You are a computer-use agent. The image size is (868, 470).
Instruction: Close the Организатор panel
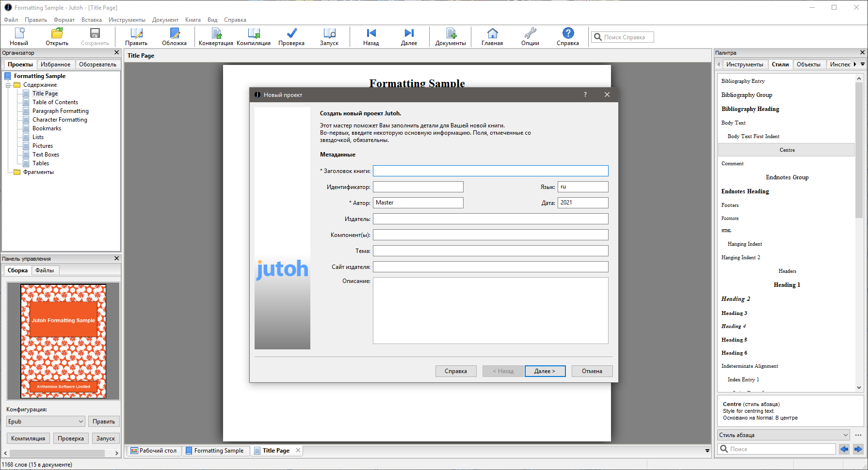pos(116,52)
